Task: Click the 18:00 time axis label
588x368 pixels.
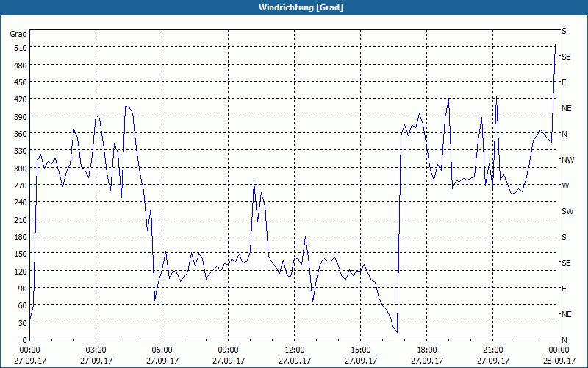Action: coord(426,350)
